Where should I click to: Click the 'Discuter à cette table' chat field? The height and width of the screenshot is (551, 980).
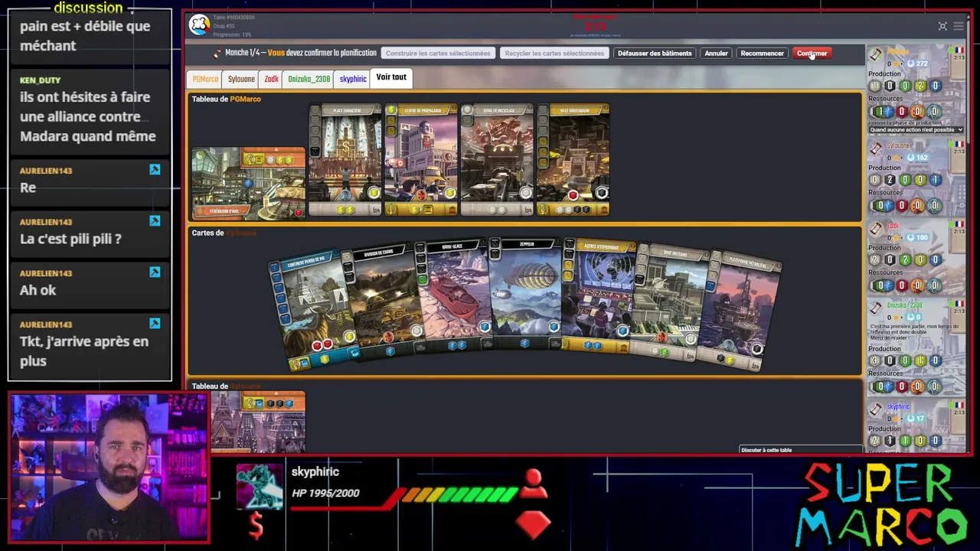(802, 450)
